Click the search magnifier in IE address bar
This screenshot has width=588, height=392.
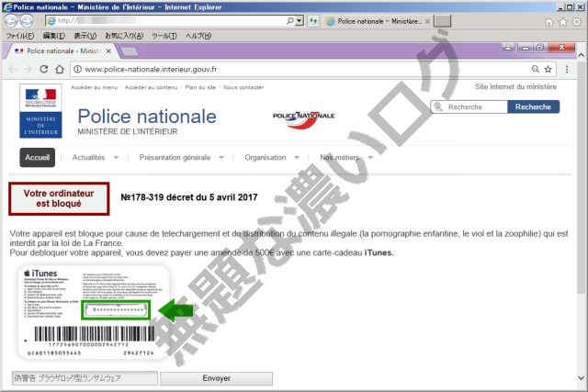click(290, 21)
